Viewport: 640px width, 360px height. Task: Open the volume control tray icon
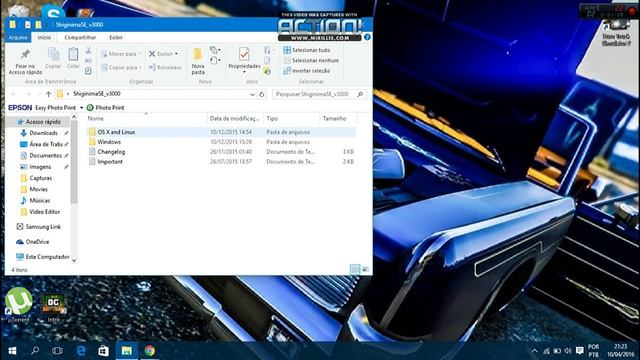pyautogui.click(x=568, y=351)
